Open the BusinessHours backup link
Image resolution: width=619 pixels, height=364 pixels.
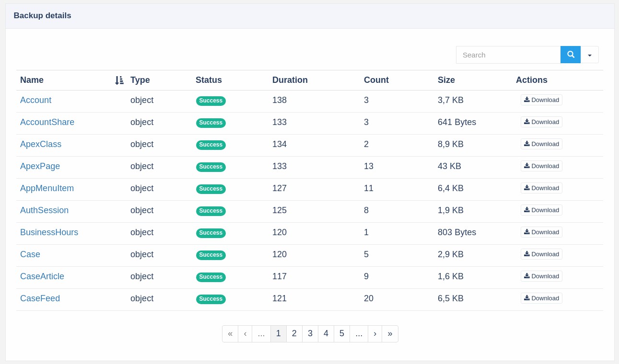pos(49,232)
